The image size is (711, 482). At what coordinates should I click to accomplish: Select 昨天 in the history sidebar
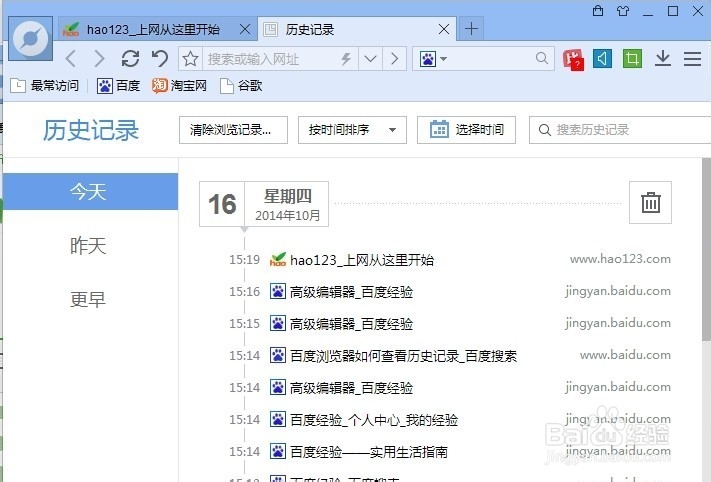pos(90,246)
